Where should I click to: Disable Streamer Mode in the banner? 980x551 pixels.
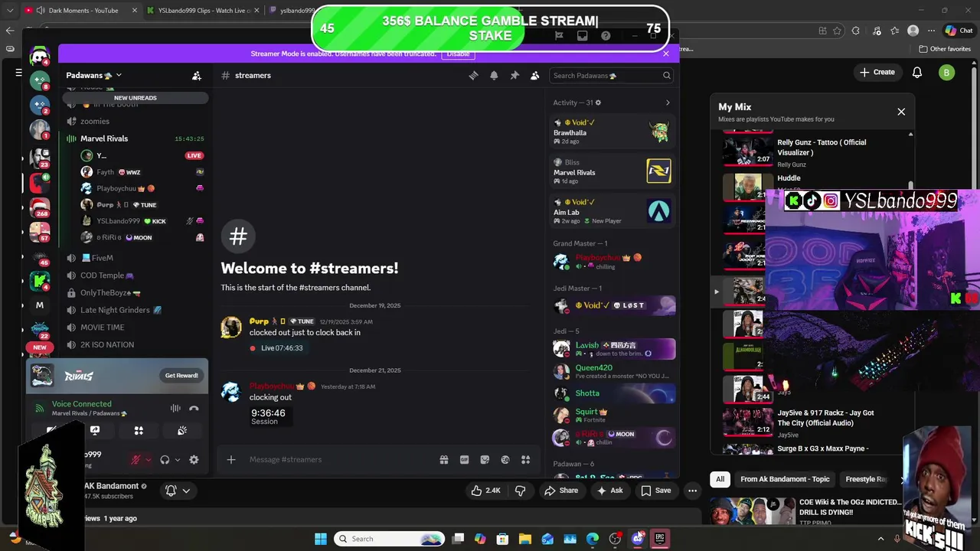click(458, 54)
